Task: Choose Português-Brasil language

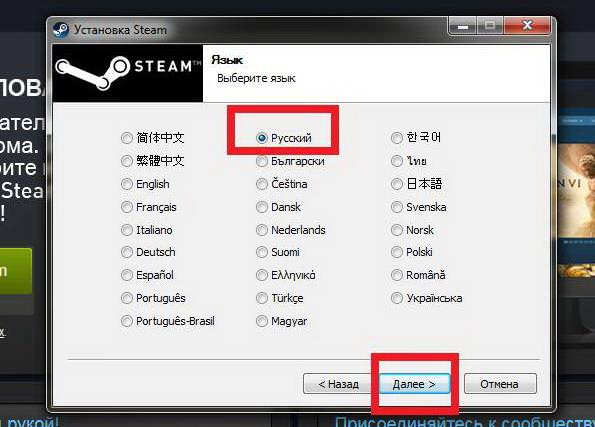Action: [127, 321]
